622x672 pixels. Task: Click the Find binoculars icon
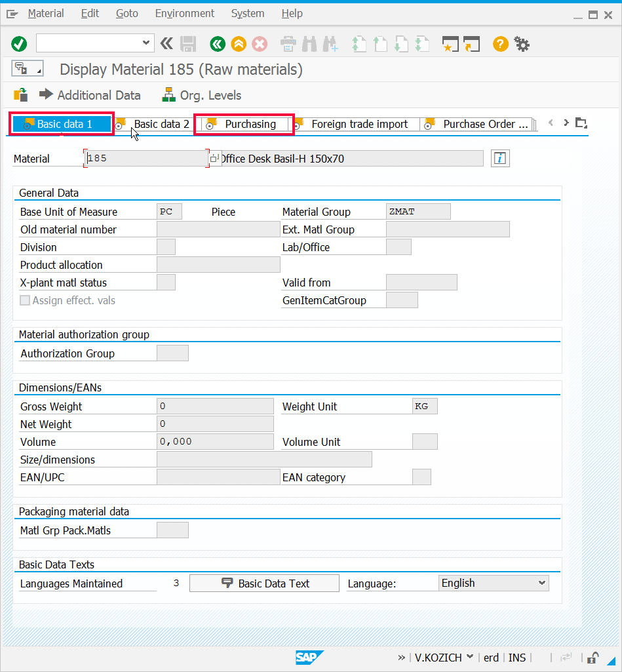309,44
